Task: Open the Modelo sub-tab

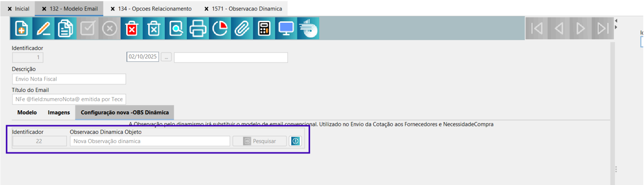Action: [x=27, y=112]
